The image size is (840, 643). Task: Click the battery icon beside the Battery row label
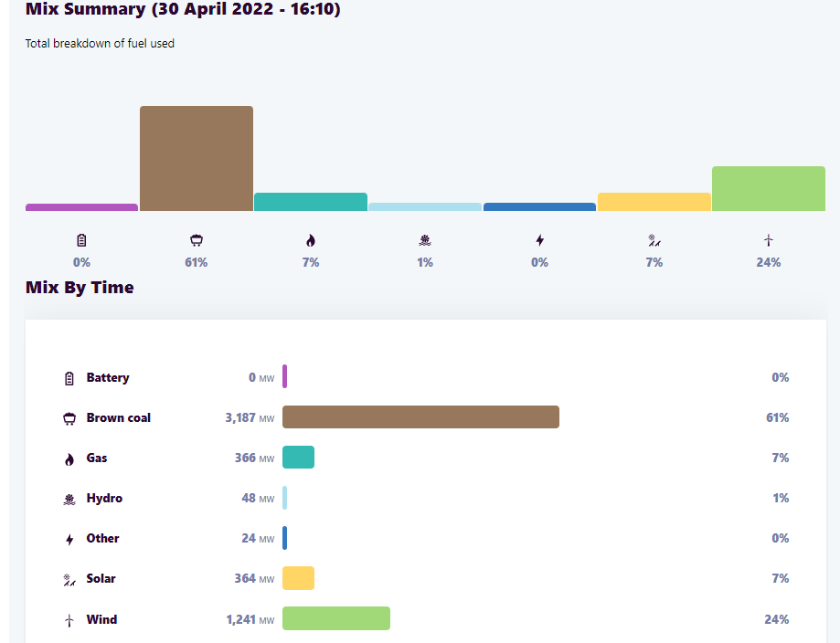tap(69, 378)
